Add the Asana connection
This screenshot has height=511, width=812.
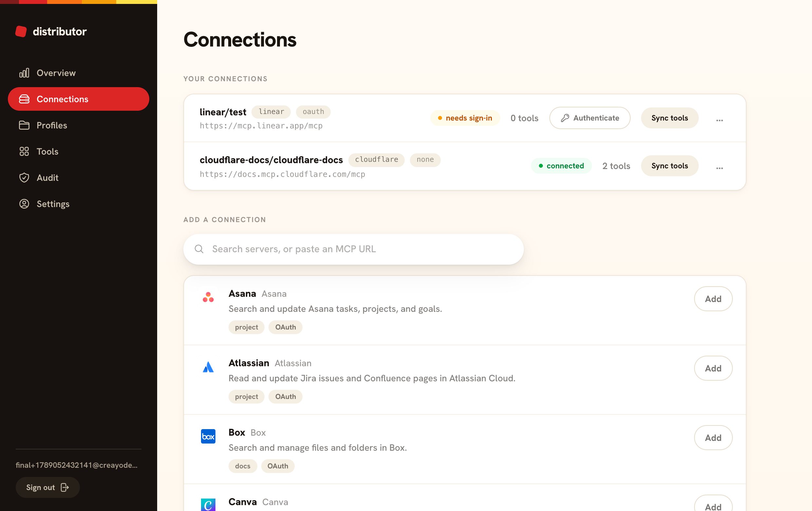coord(713,299)
